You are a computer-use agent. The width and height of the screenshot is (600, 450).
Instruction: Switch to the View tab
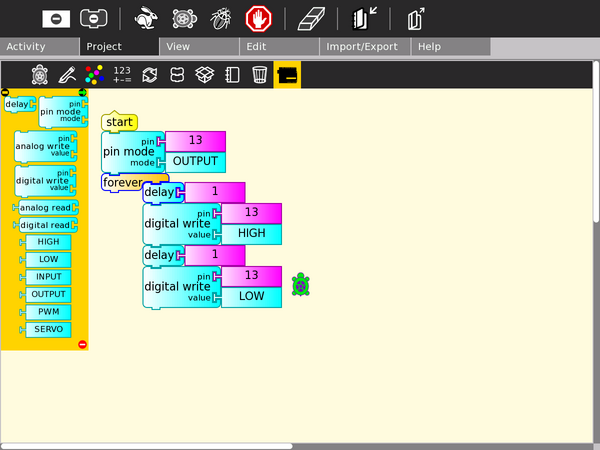179,47
